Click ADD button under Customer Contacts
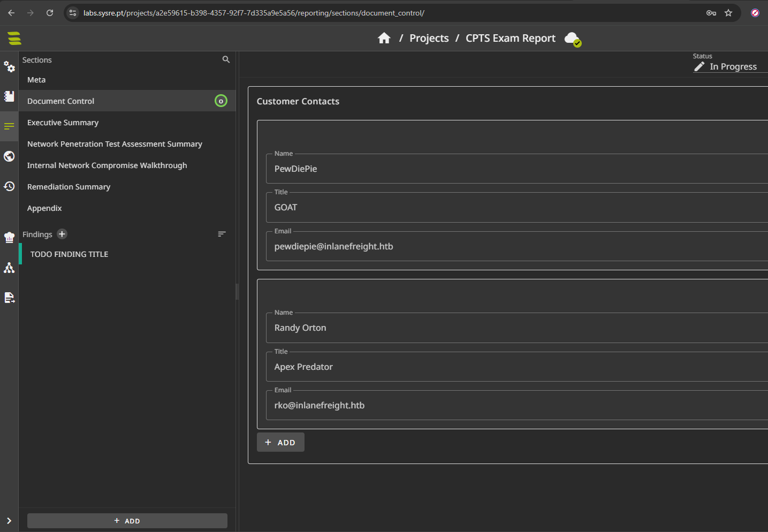 click(280, 443)
